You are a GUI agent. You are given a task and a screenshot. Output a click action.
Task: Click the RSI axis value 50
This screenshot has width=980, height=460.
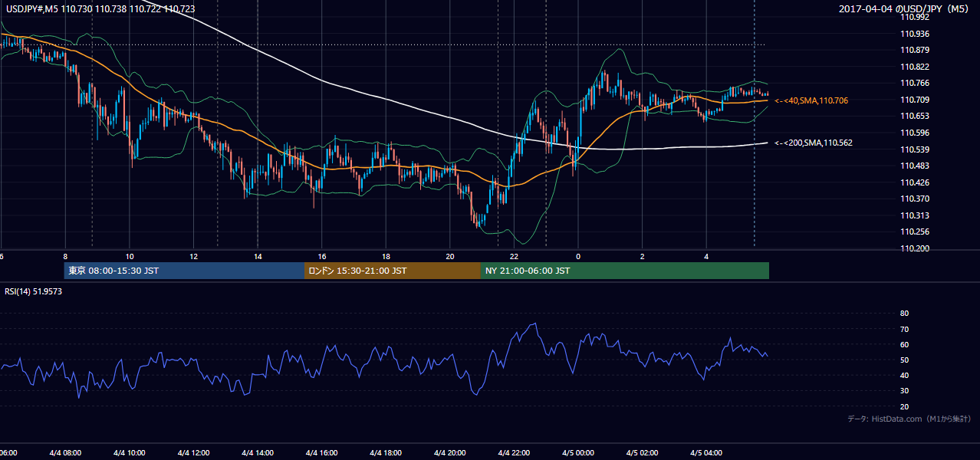[904, 360]
